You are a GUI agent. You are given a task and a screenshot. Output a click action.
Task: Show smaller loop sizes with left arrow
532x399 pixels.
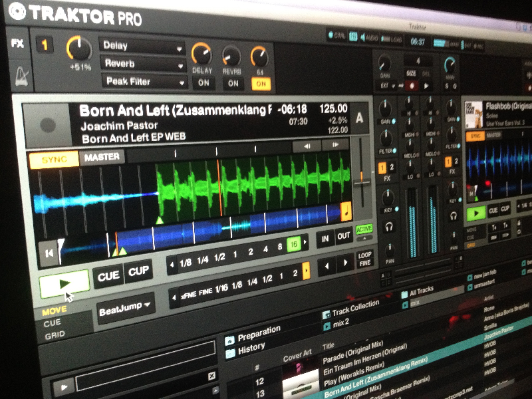172,264
